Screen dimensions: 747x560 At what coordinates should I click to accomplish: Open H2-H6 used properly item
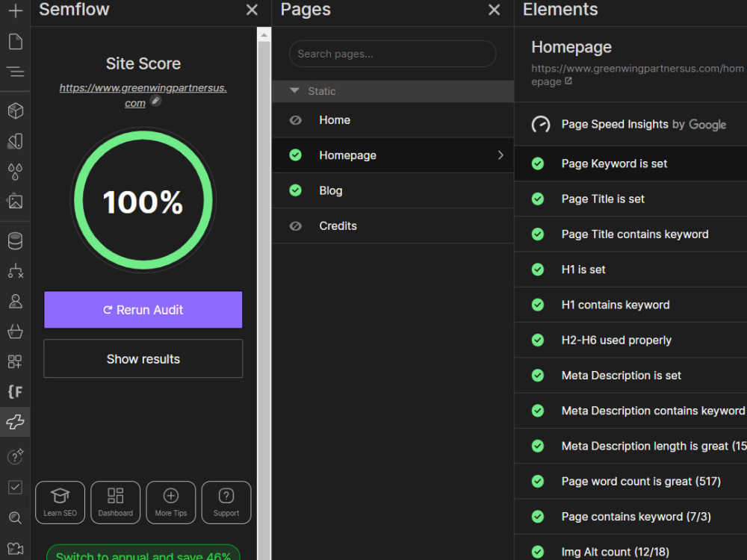pyautogui.click(x=630, y=340)
